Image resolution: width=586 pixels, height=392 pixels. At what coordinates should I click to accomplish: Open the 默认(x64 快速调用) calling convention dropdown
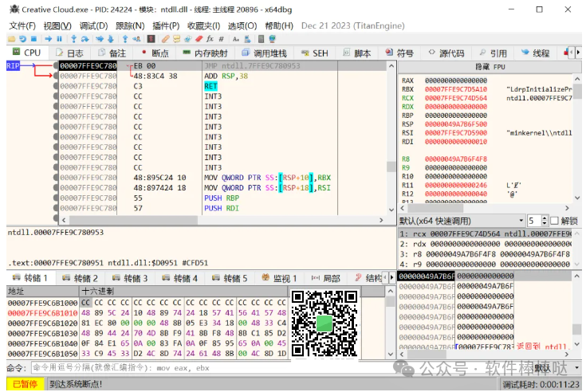pyautogui.click(x=461, y=221)
